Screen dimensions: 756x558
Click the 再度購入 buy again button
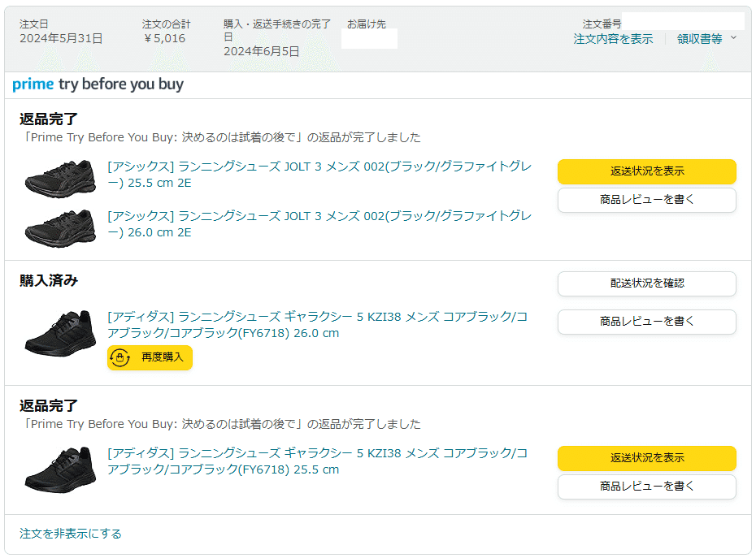pyautogui.click(x=150, y=357)
